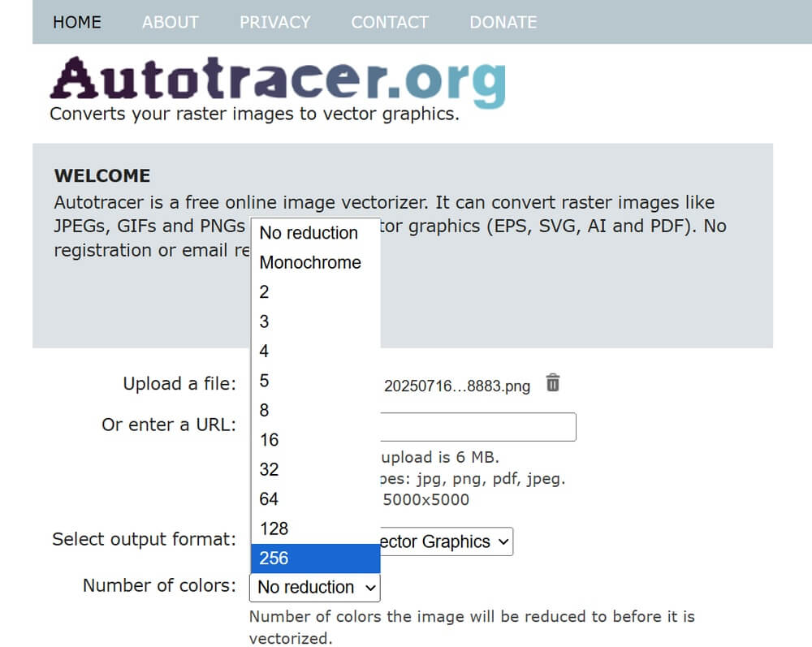Choose 'No reduction' in the color list

click(315, 233)
